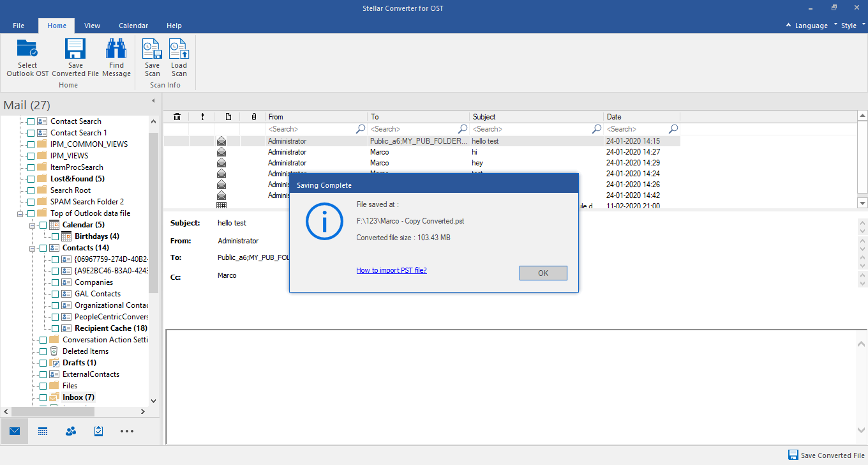Image resolution: width=868 pixels, height=465 pixels.
Task: Check the Lost&Found (5) folder checkbox
Action: (31, 179)
